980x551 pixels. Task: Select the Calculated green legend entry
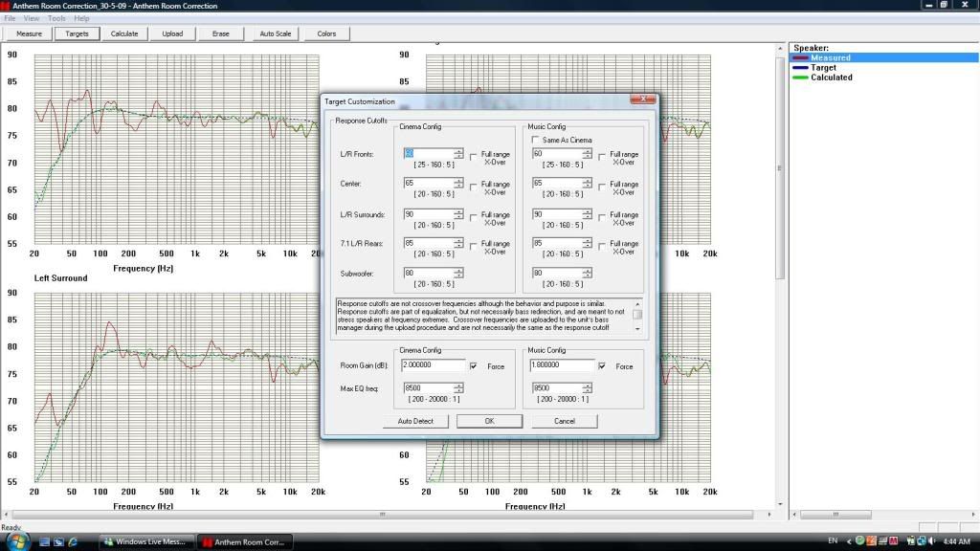831,77
